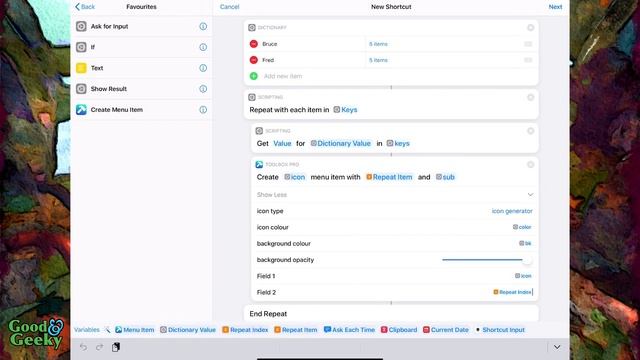The image size is (640, 360).
Task: Select the End Repeat action
Action: (x=391, y=313)
